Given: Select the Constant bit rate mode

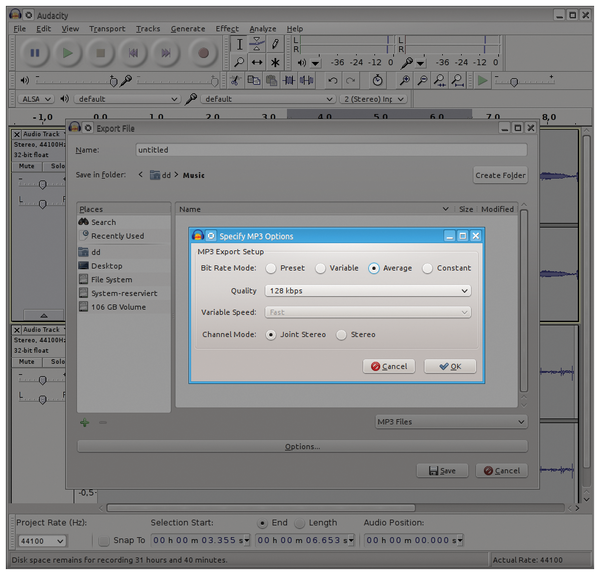Looking at the screenshot, I should pyautogui.click(x=427, y=269).
